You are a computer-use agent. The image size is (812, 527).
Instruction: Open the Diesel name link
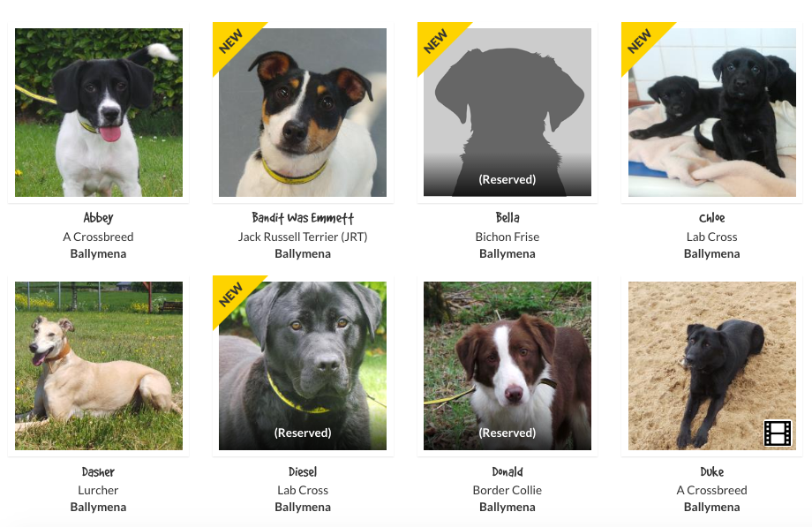(x=303, y=471)
